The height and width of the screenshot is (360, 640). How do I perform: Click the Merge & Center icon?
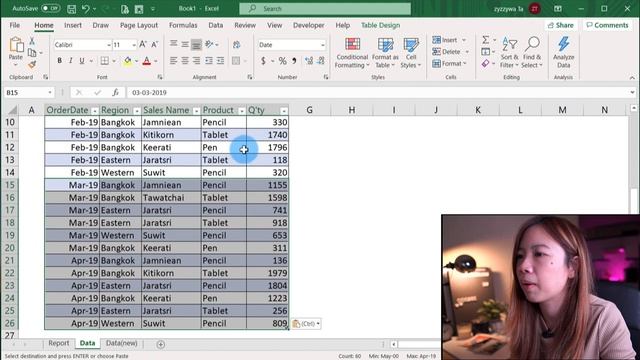pos(236,61)
